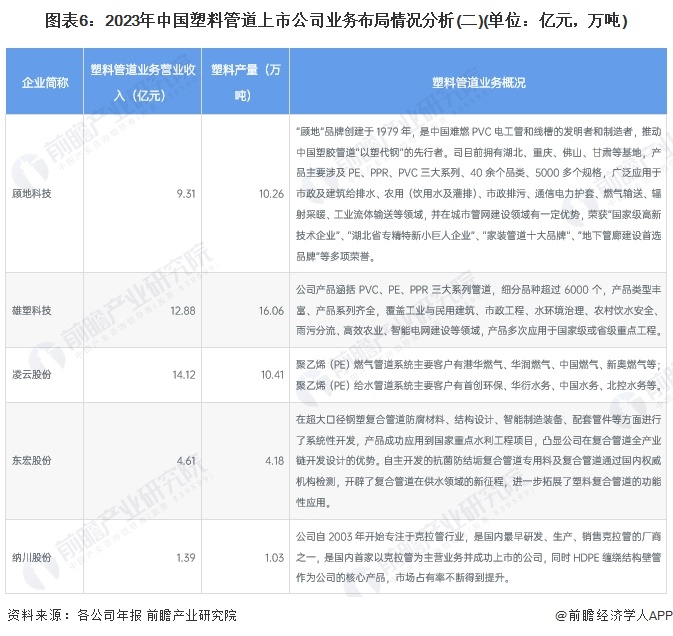Select the company name '凌云股份'
This screenshot has height=636, width=673.
point(32,375)
